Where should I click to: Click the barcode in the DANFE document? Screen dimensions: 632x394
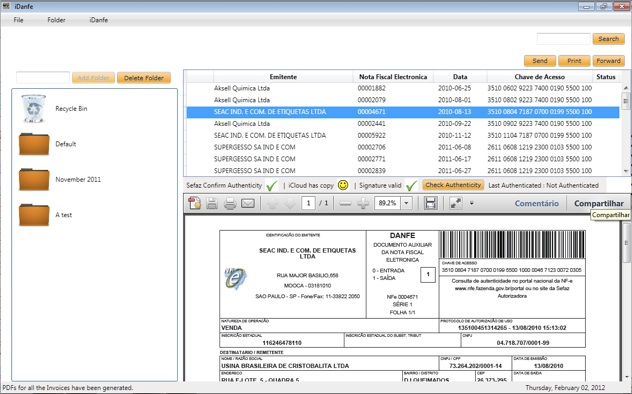click(512, 244)
